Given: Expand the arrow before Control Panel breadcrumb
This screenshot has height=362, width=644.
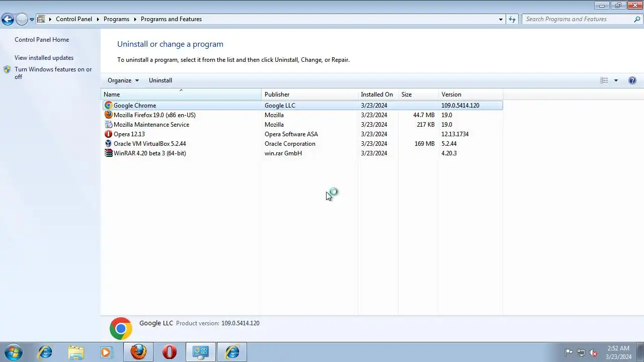Looking at the screenshot, I should 50,19.
